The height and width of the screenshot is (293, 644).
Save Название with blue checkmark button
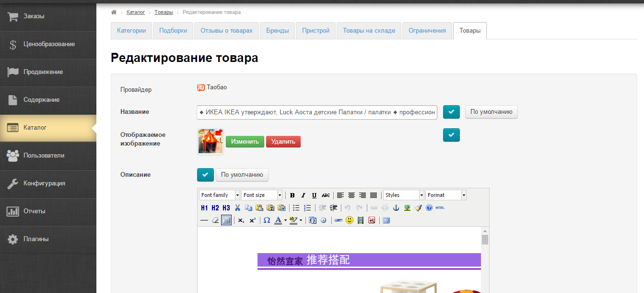point(451,112)
